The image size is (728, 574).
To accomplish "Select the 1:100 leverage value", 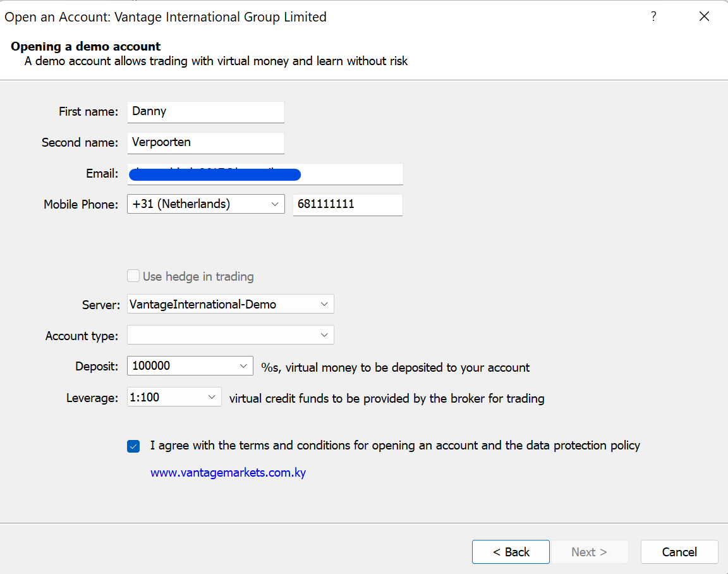I will pyautogui.click(x=164, y=396).
